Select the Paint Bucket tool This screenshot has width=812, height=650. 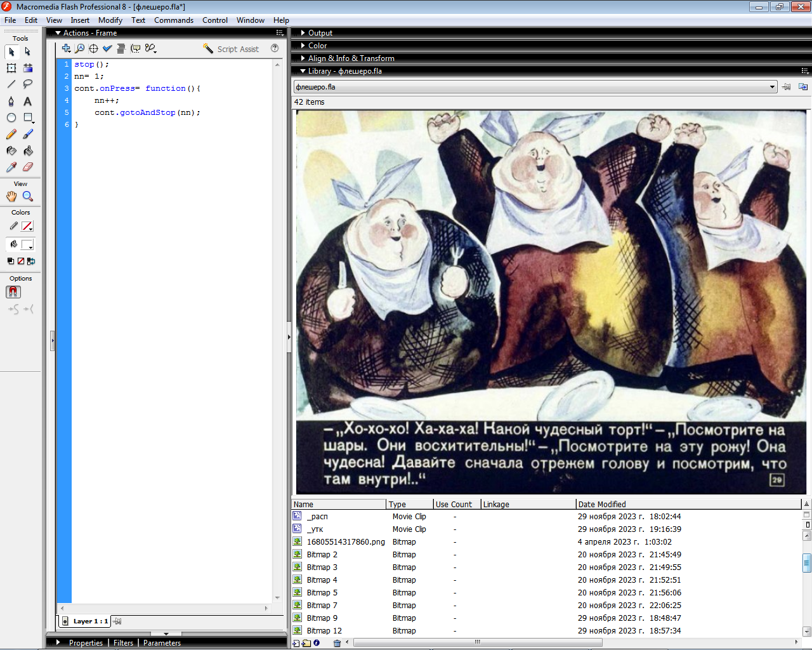click(x=28, y=150)
